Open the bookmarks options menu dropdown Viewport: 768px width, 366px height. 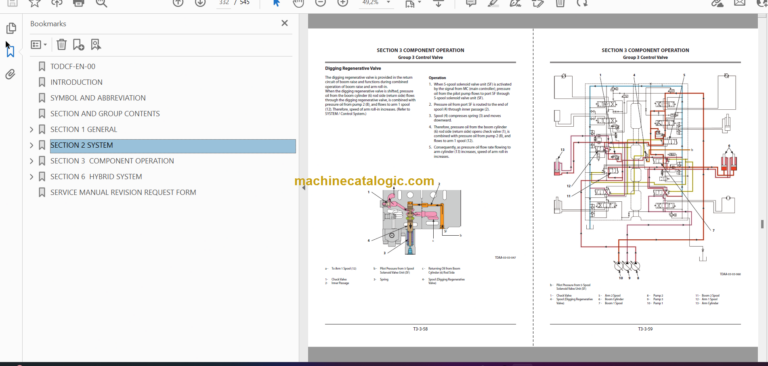click(39, 45)
